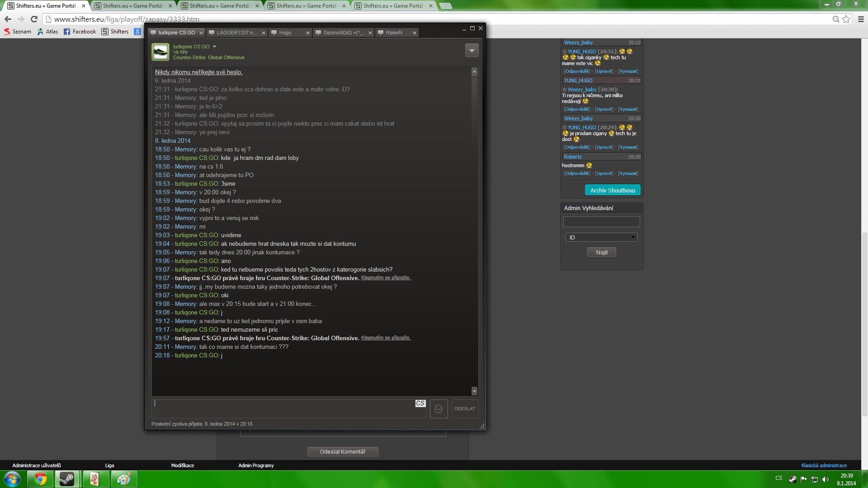Switch to the second Shifters.eu browser tab
Image resolution: width=868 pixels, height=488 pixels.
click(x=132, y=6)
